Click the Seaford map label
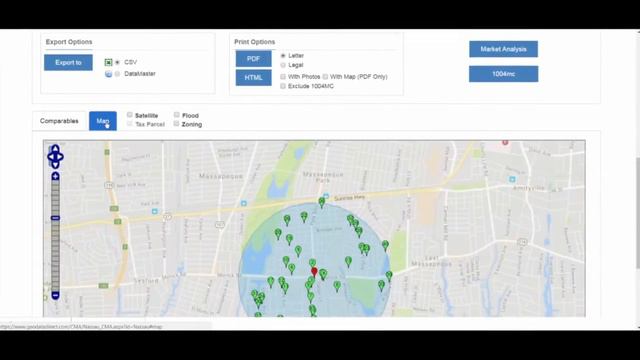Image resolution: width=640 pixels, height=360 pixels. [146, 281]
